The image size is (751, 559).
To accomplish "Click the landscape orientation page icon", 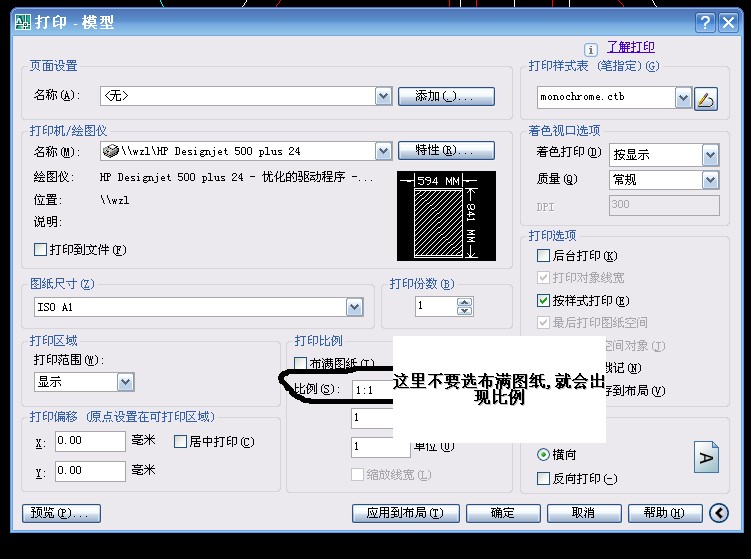I will point(706,457).
